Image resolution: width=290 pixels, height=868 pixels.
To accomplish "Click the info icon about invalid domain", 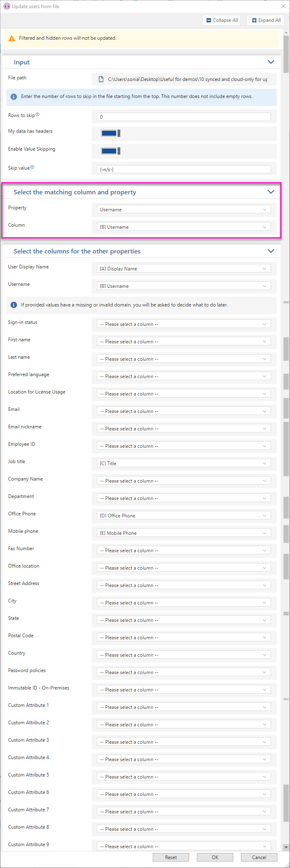I will point(13,305).
